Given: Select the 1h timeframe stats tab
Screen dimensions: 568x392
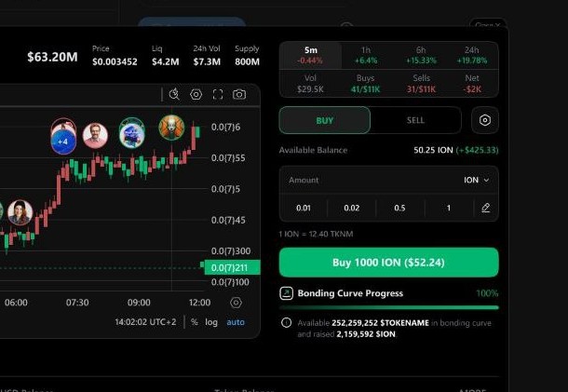Looking at the screenshot, I should [366, 55].
